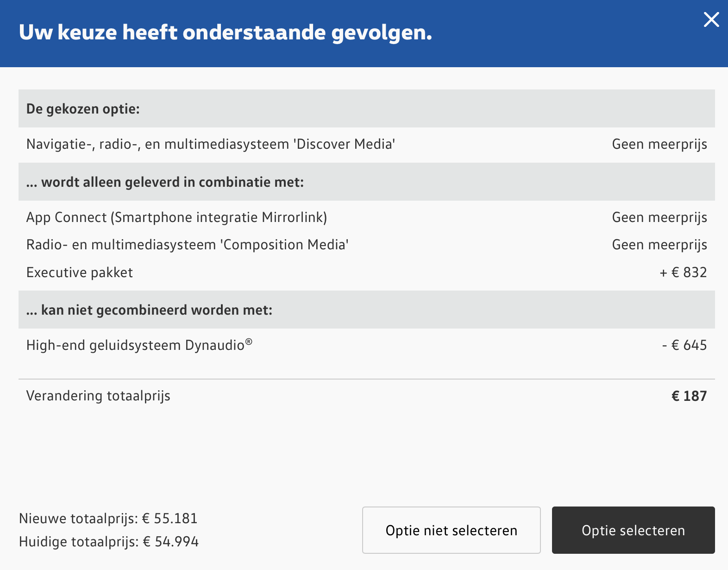Select the 'Composition Media' radio system row
The width and height of the screenshot is (728, 570).
coord(188,245)
